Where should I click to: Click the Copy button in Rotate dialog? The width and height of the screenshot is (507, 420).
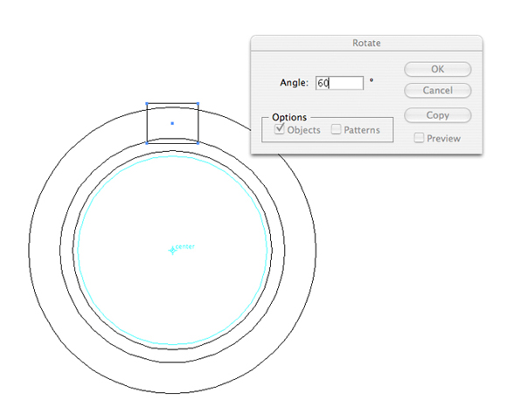[x=437, y=115]
